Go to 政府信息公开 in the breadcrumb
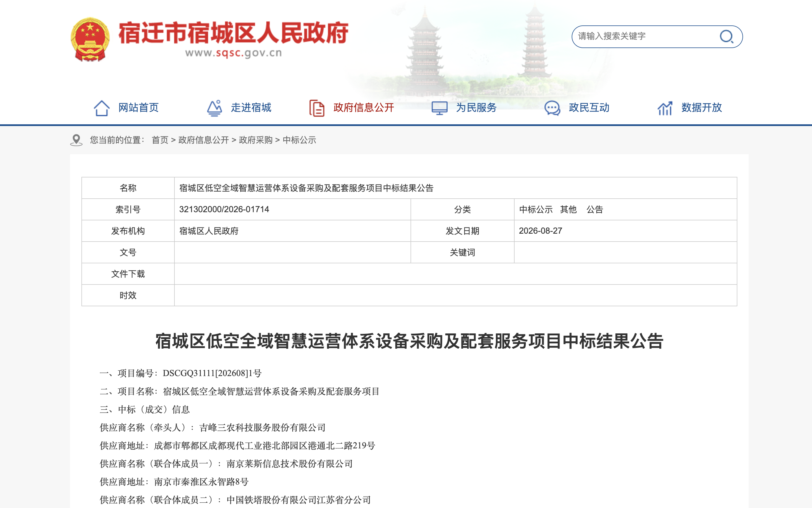This screenshot has width=812, height=508. point(203,140)
